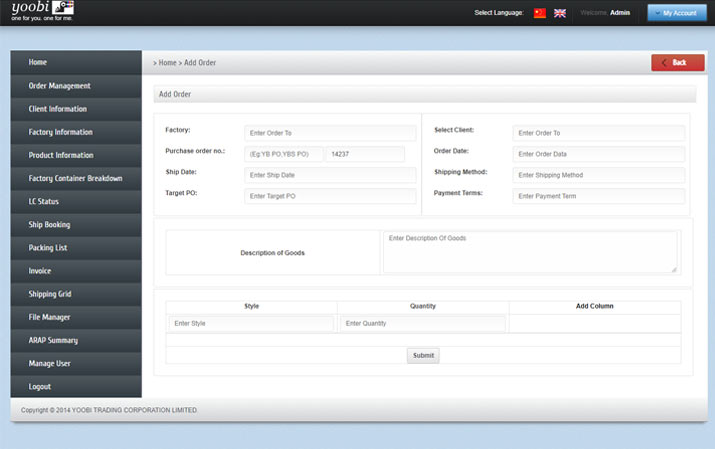Click the Select Language label
This screenshot has width=715, height=449.
pos(499,13)
